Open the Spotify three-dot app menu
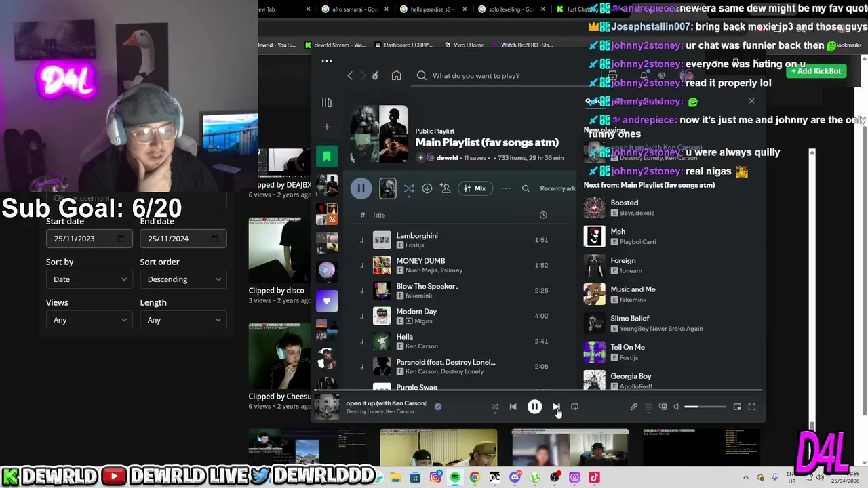The height and width of the screenshot is (488, 868). tap(327, 61)
